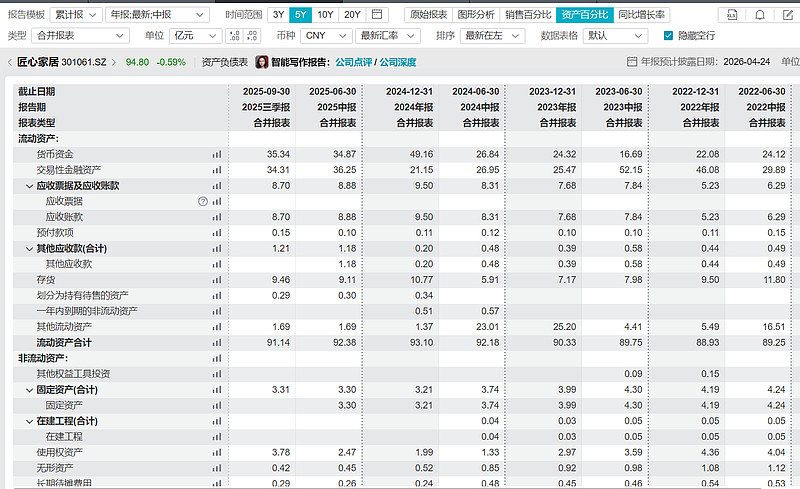Switch to the 图形分析 tab
The image size is (800, 489).
475,15
